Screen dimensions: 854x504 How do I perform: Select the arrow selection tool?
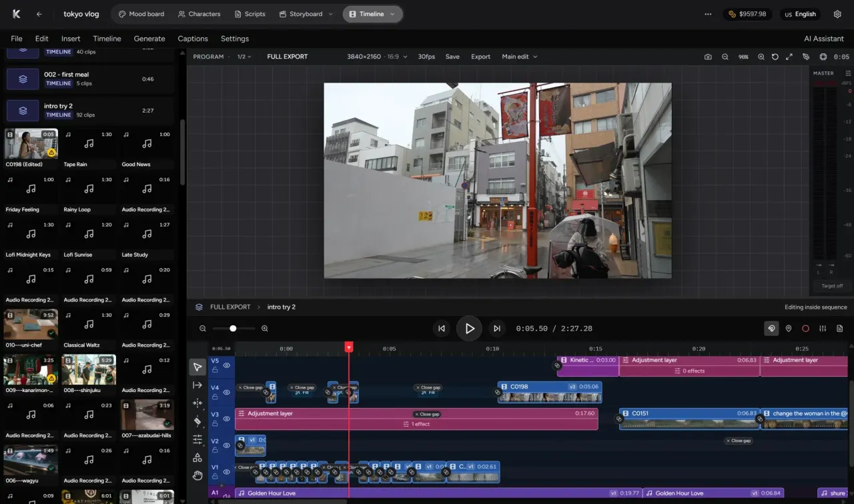pos(197,367)
